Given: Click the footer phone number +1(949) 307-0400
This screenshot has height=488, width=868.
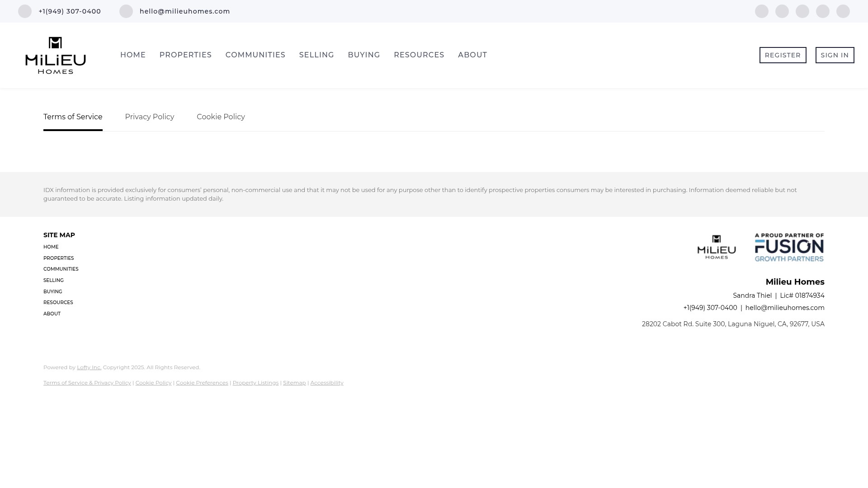Looking at the screenshot, I should tap(710, 308).
